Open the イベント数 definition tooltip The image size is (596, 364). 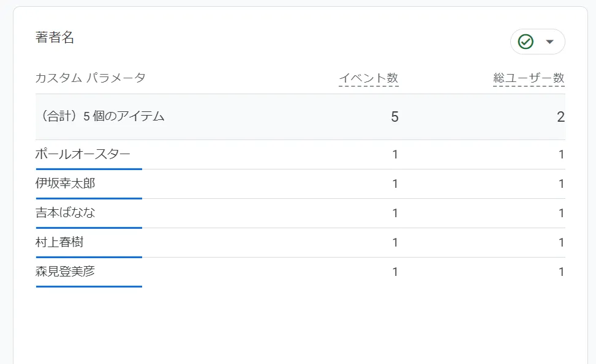tap(370, 78)
